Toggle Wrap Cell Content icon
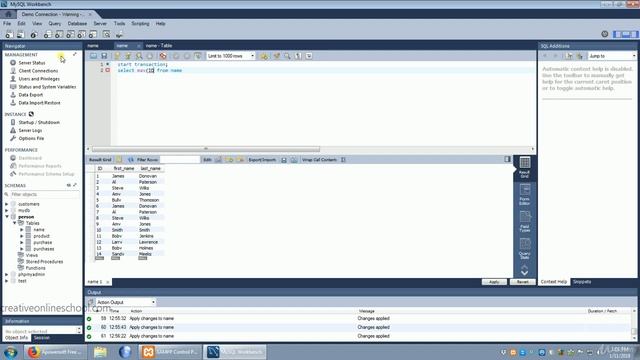The height and width of the screenshot is (360, 640). pos(343,160)
